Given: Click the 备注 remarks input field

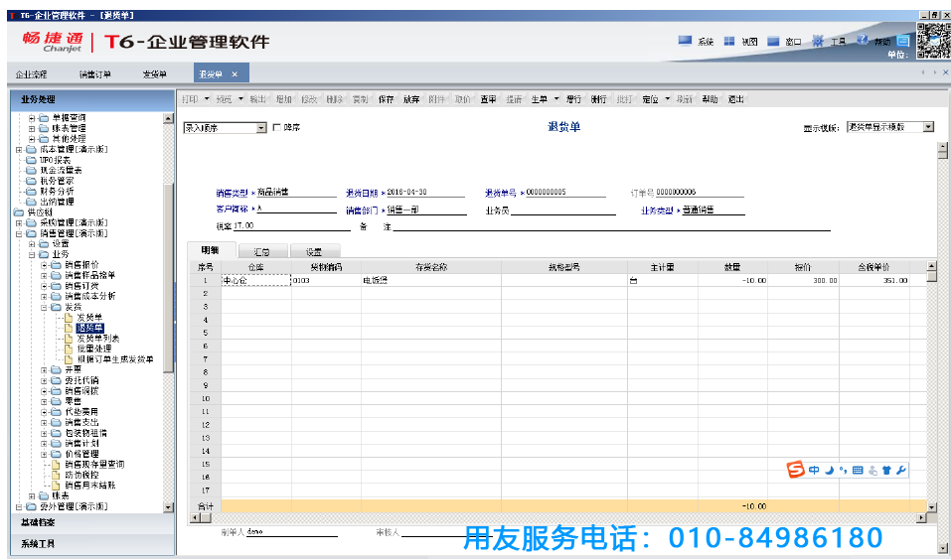Looking at the screenshot, I should coord(611,226).
